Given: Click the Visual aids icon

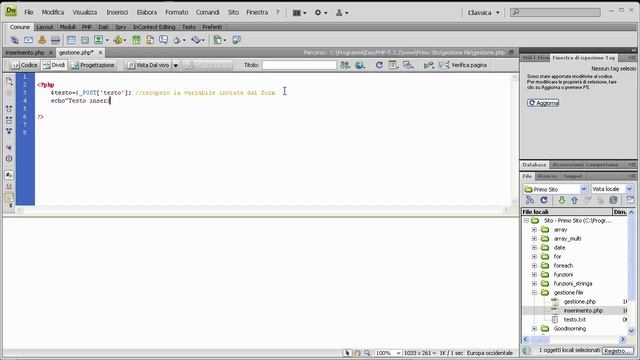Looking at the screenshot, I should [x=408, y=65].
